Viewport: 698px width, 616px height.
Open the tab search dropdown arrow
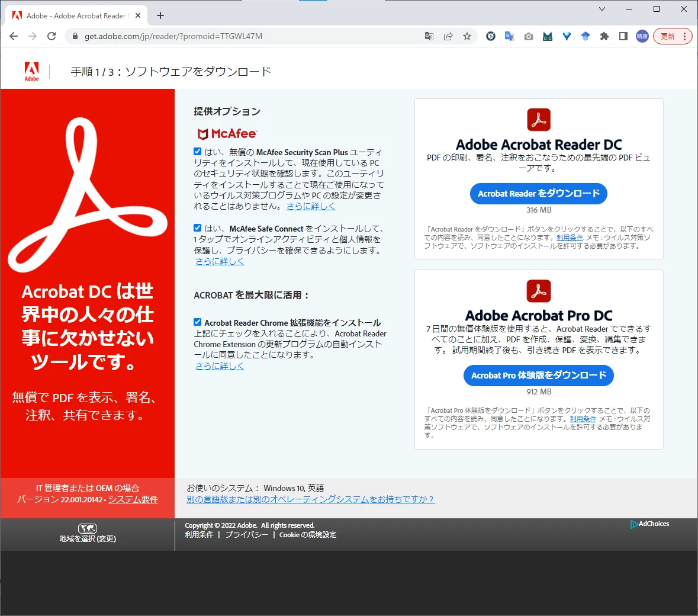click(x=602, y=9)
